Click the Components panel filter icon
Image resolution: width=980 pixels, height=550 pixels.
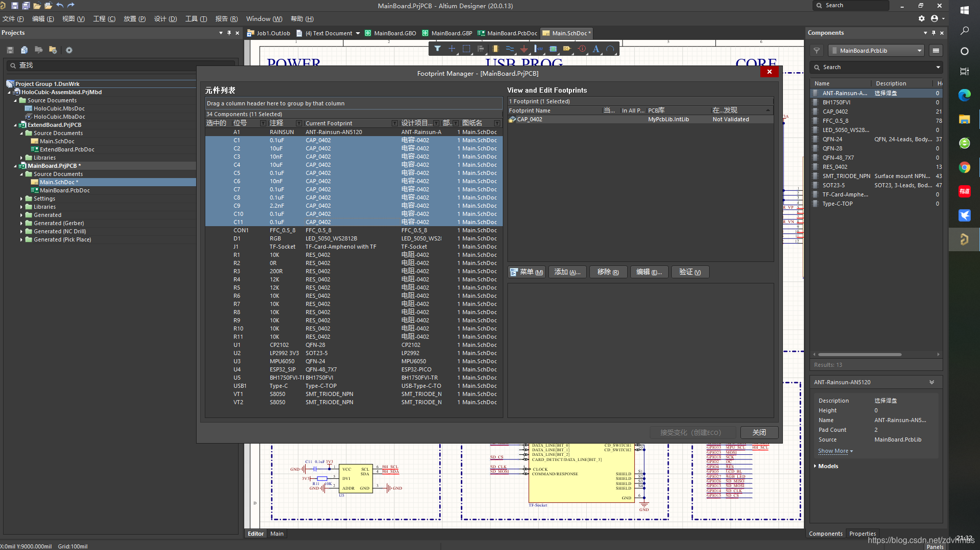pos(817,51)
